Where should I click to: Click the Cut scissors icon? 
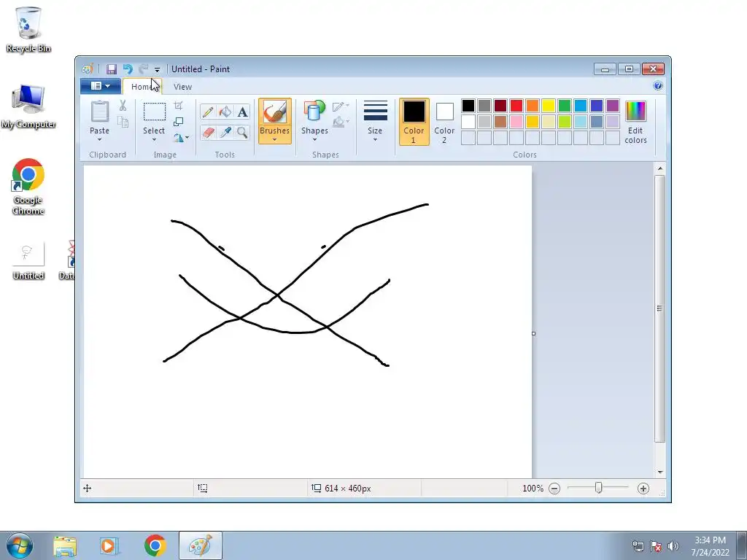pyautogui.click(x=123, y=106)
